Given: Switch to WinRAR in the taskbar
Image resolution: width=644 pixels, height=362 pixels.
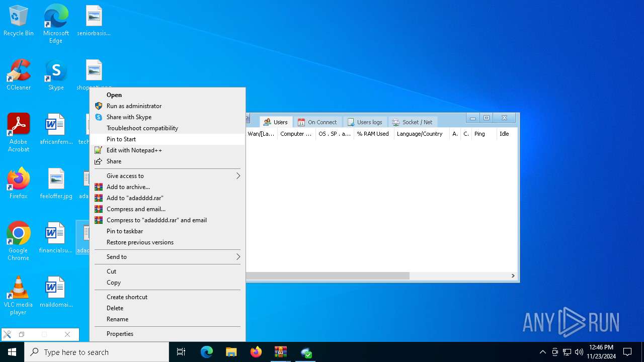Looking at the screenshot, I should [281, 352].
